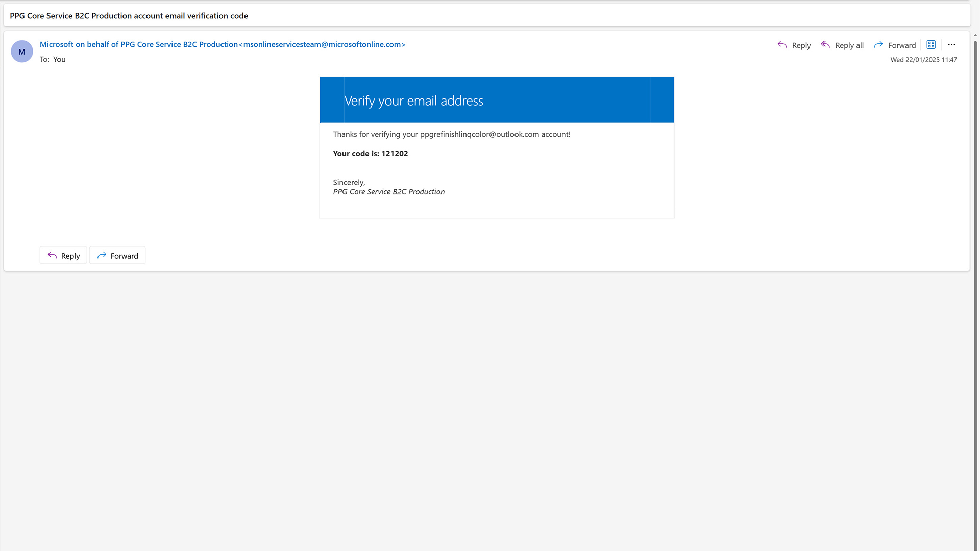Screen dimensions: 980x551
Task: Click the italic PPG Core Service B2C Production signature
Action: point(388,192)
